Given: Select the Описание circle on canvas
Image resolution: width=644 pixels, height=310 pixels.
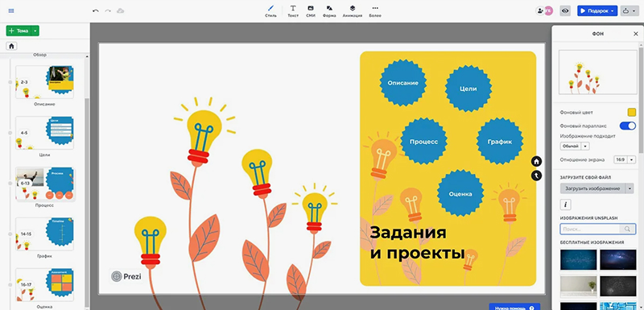Looking at the screenshot, I should click(403, 82).
